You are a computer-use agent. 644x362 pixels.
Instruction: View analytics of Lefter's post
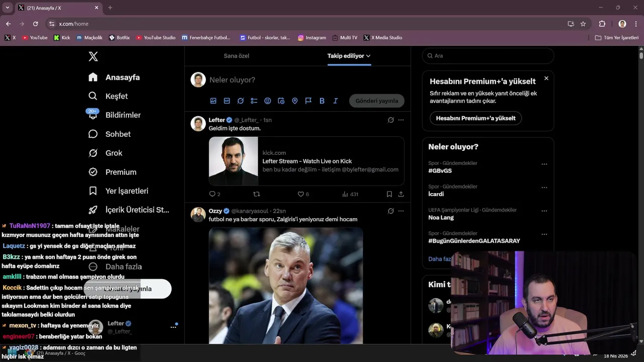pos(350,194)
